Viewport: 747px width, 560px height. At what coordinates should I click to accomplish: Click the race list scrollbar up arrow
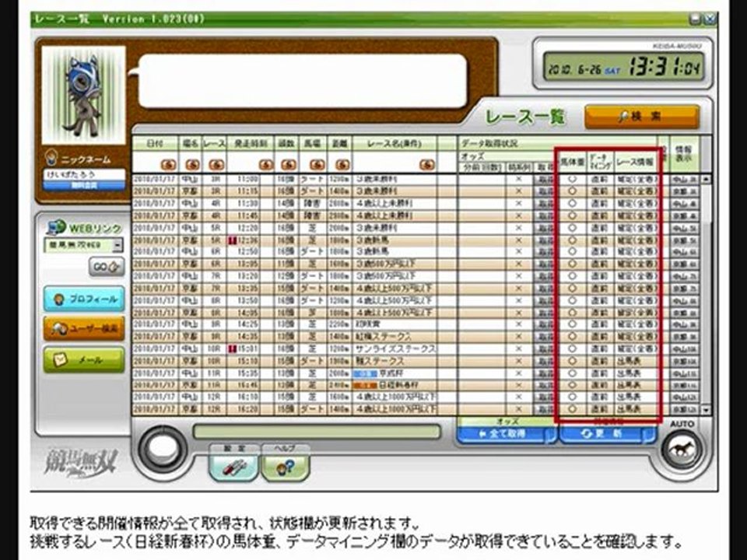[706, 179]
